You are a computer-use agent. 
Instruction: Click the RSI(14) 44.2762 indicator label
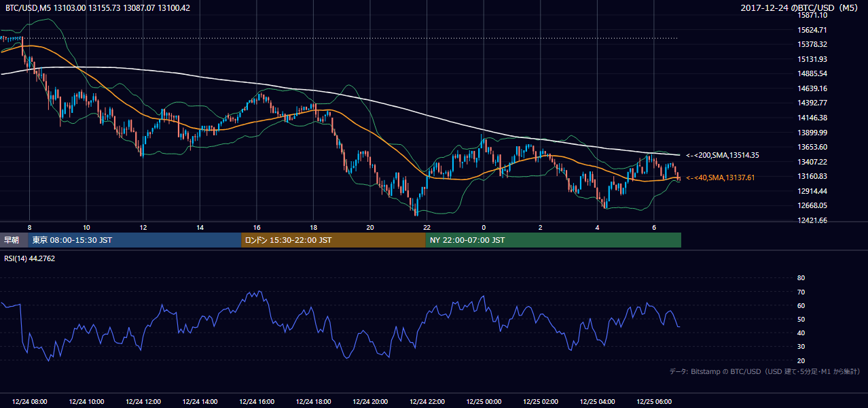point(30,258)
